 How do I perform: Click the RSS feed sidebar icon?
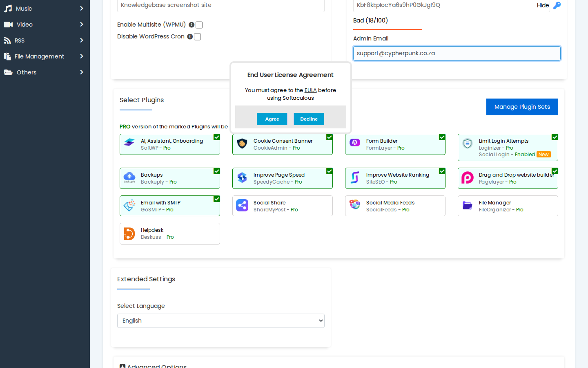coord(7,40)
